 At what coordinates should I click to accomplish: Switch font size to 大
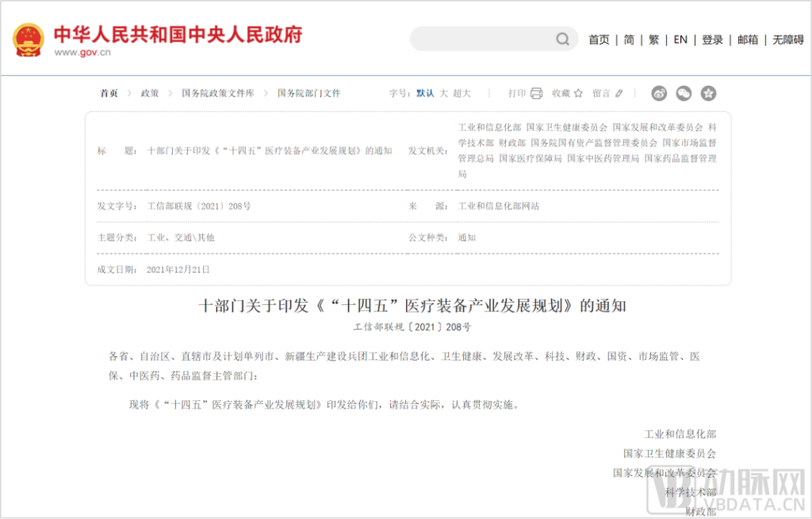coord(444,93)
